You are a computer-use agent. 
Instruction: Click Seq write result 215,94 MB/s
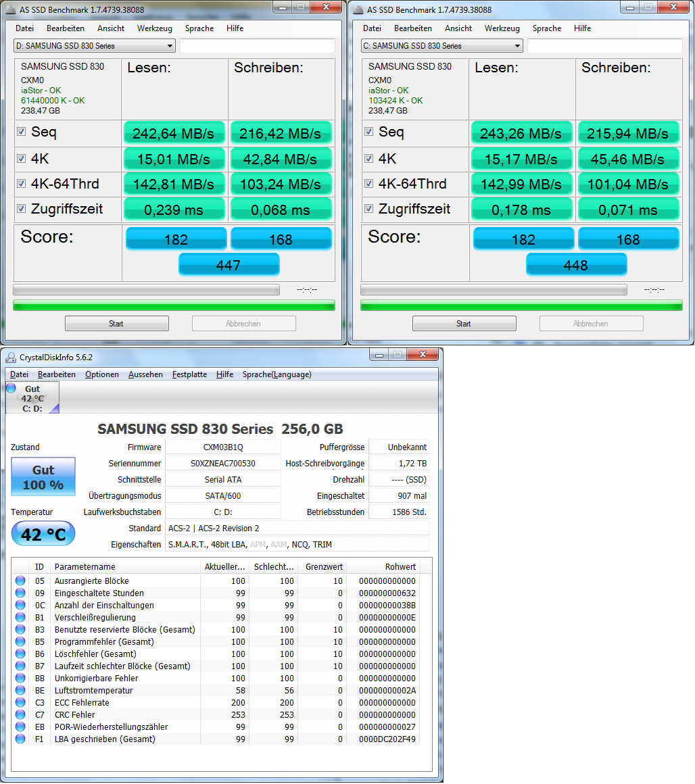pyautogui.click(x=628, y=133)
